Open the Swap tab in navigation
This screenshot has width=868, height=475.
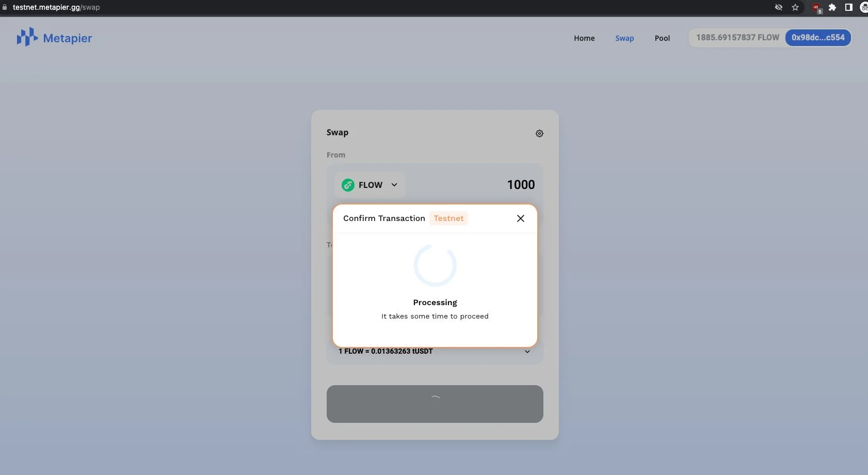click(x=624, y=38)
